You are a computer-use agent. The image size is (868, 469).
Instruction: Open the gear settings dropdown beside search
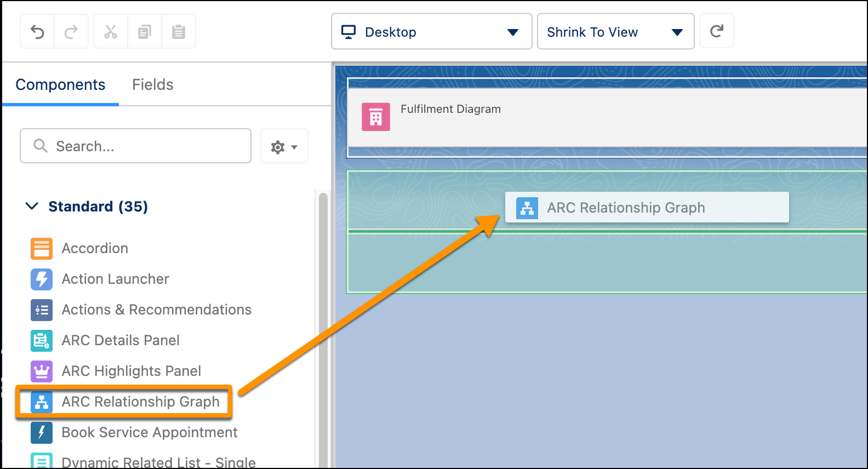(x=284, y=146)
